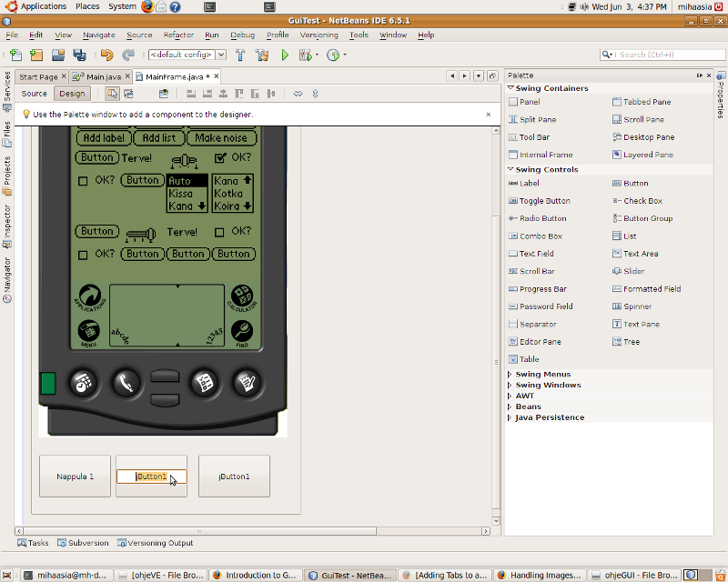Enable Selection Mode in designer toolbar

coord(112,94)
